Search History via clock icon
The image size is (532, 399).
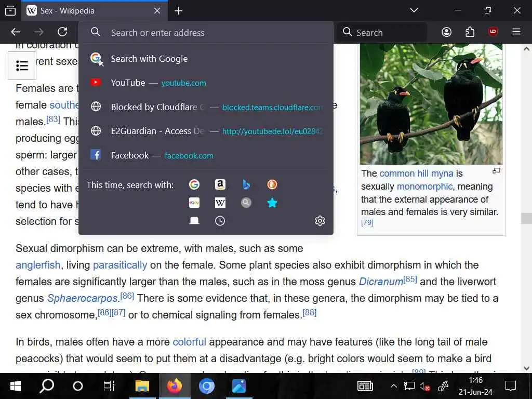pyautogui.click(x=220, y=221)
